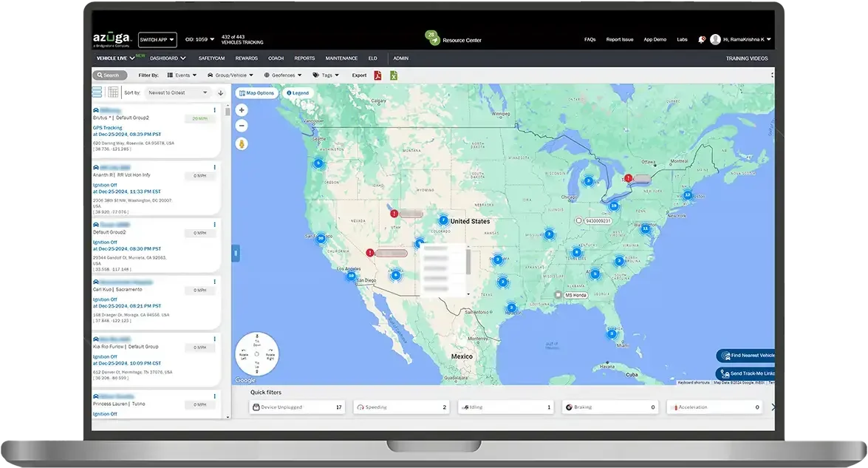Open Report Issue link
868x468 pixels.
click(x=620, y=39)
